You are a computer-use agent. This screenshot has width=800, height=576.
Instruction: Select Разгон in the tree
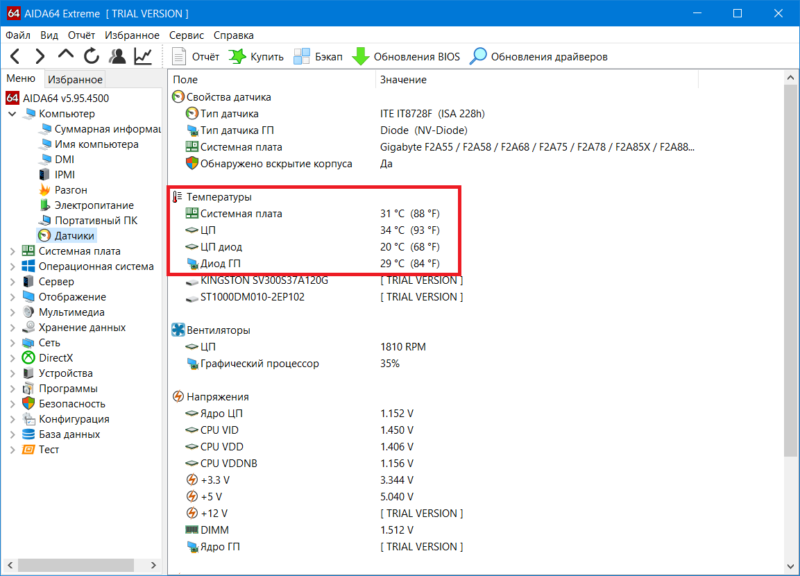tap(70, 190)
